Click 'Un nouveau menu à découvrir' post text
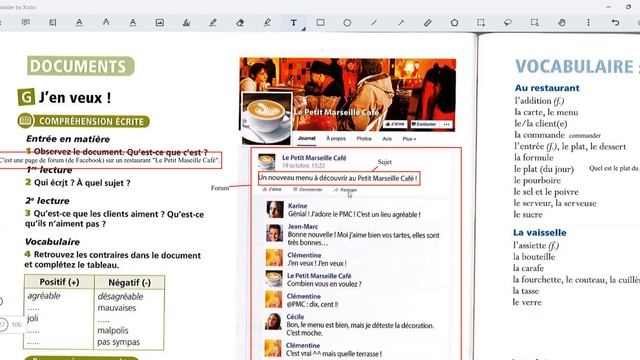This screenshot has height=360, width=640. [x=338, y=178]
